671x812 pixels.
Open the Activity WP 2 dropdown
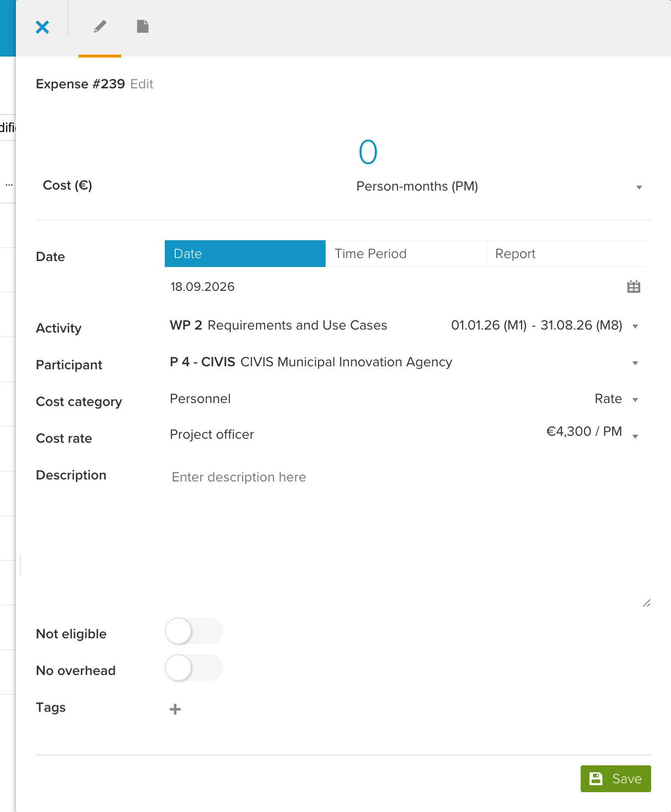pyautogui.click(x=405, y=326)
